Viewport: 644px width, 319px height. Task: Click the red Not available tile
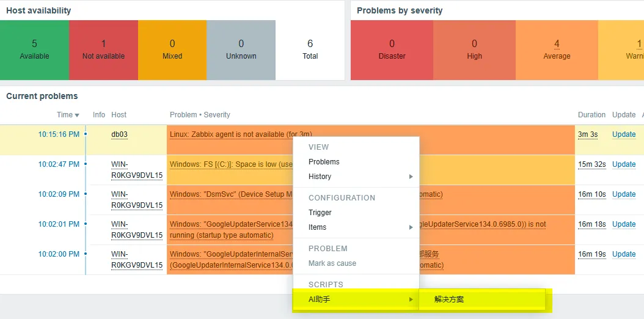(103, 50)
